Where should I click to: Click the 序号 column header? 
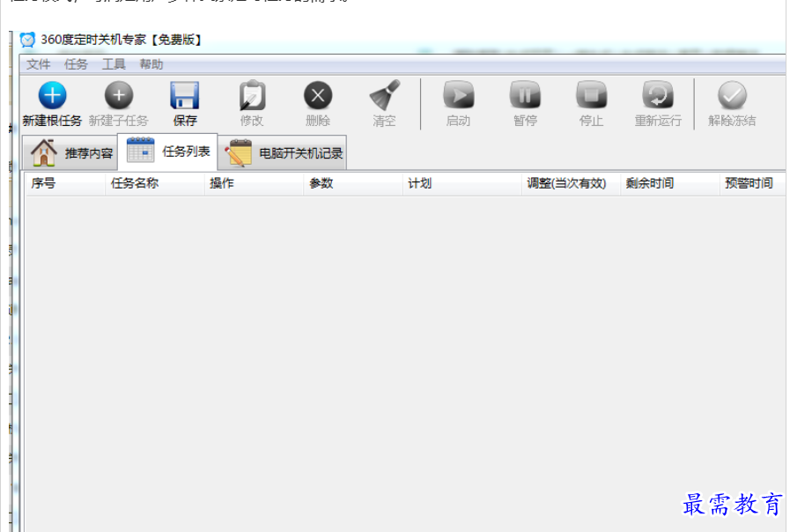(x=65, y=183)
